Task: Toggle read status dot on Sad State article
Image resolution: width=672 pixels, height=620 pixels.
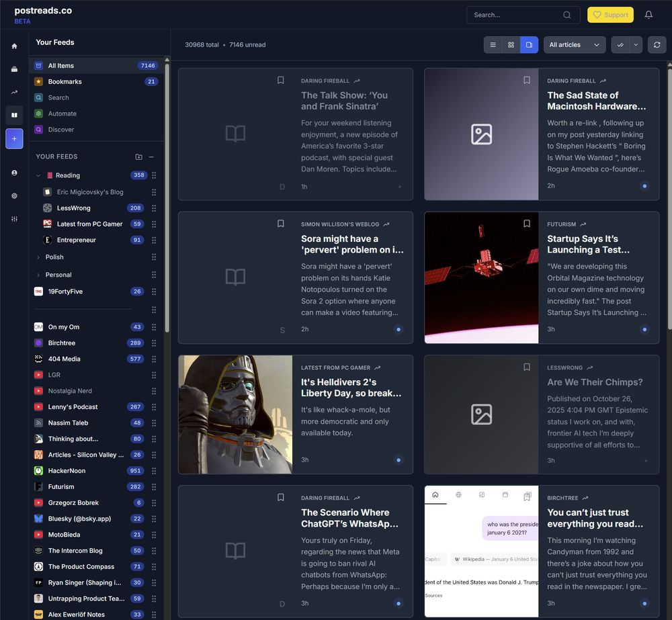Action: coord(644,186)
